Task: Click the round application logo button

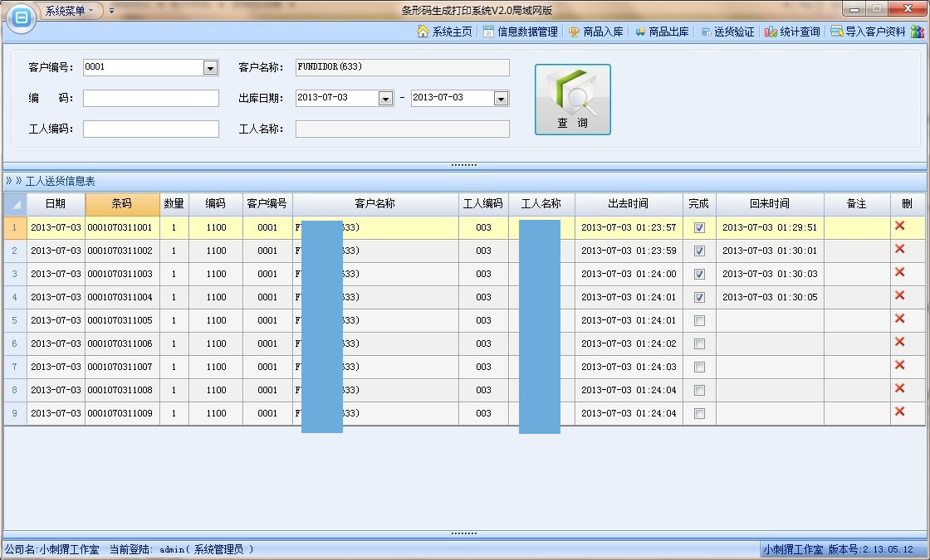Action: [x=21, y=17]
